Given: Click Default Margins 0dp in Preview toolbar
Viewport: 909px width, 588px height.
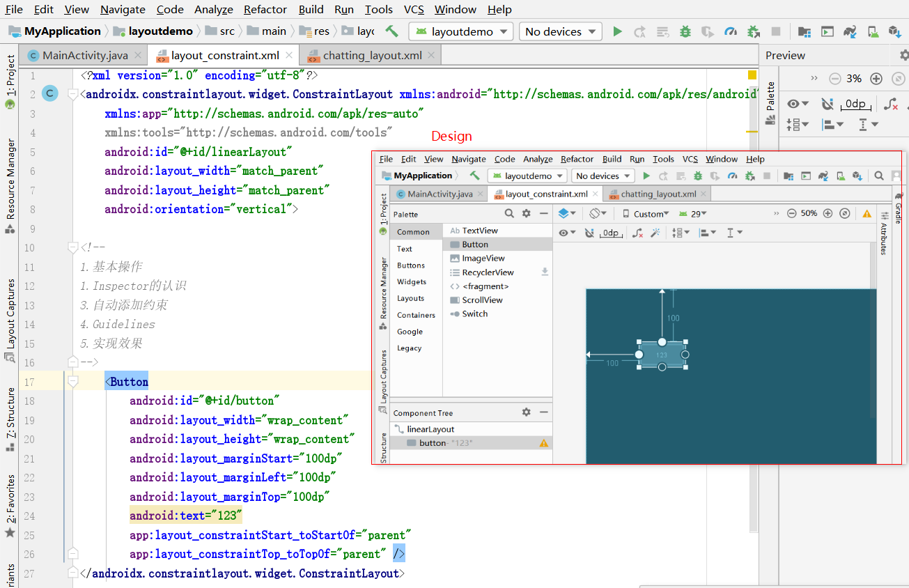Looking at the screenshot, I should pyautogui.click(x=855, y=104).
